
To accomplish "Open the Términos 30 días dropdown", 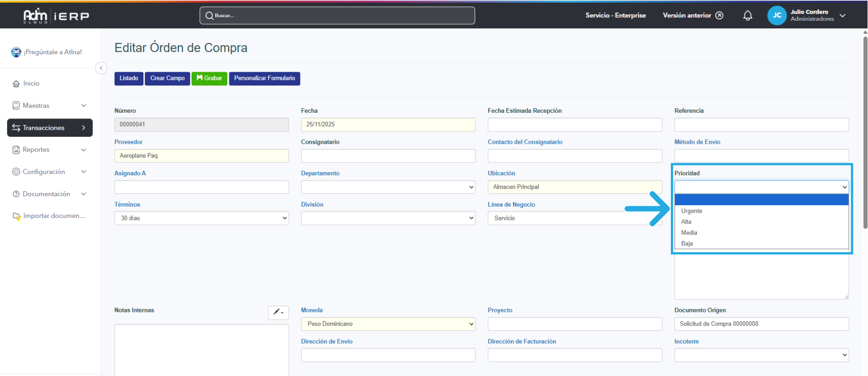I will tap(201, 218).
